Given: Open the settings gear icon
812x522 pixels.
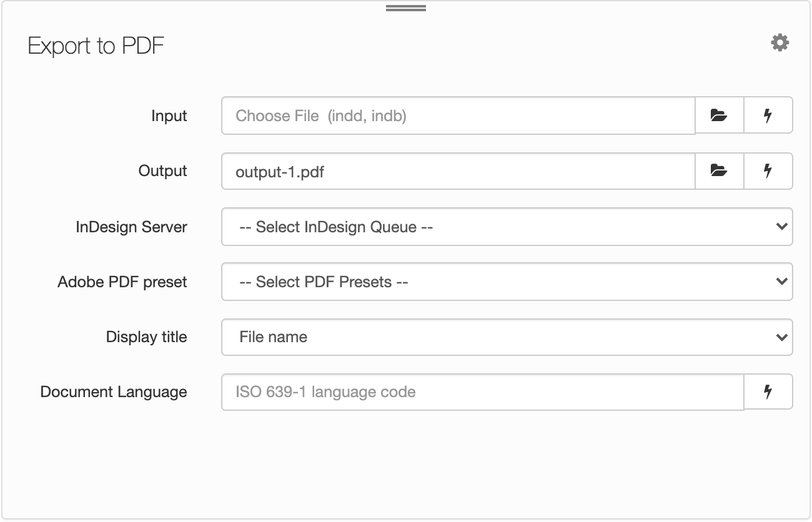Looking at the screenshot, I should [x=780, y=43].
